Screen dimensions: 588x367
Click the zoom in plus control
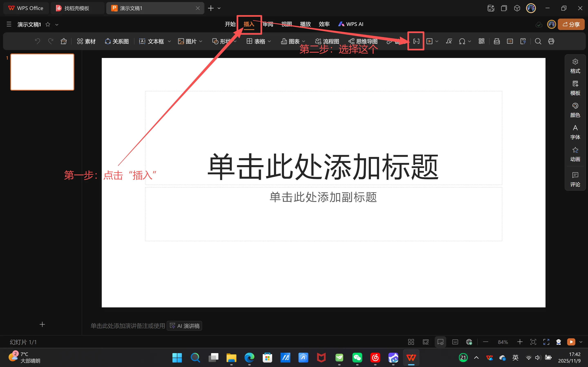point(520,342)
